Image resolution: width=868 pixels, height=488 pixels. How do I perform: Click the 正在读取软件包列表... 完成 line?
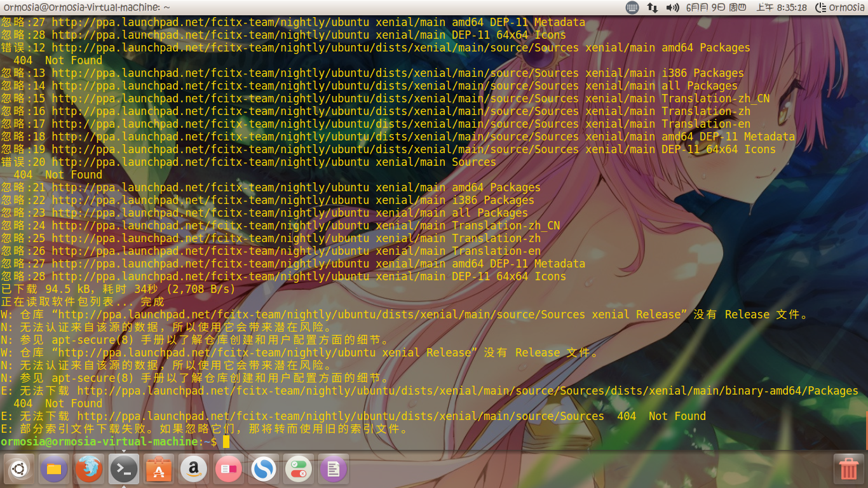(83, 302)
